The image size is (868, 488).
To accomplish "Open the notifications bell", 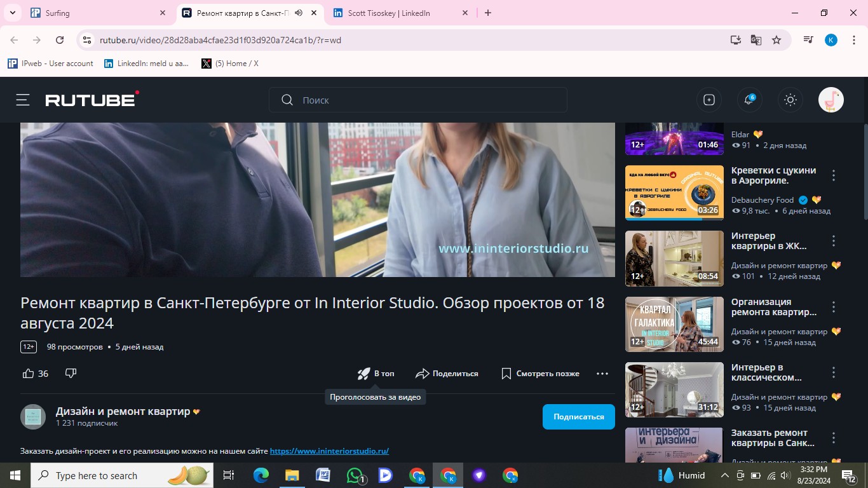I will (x=750, y=100).
